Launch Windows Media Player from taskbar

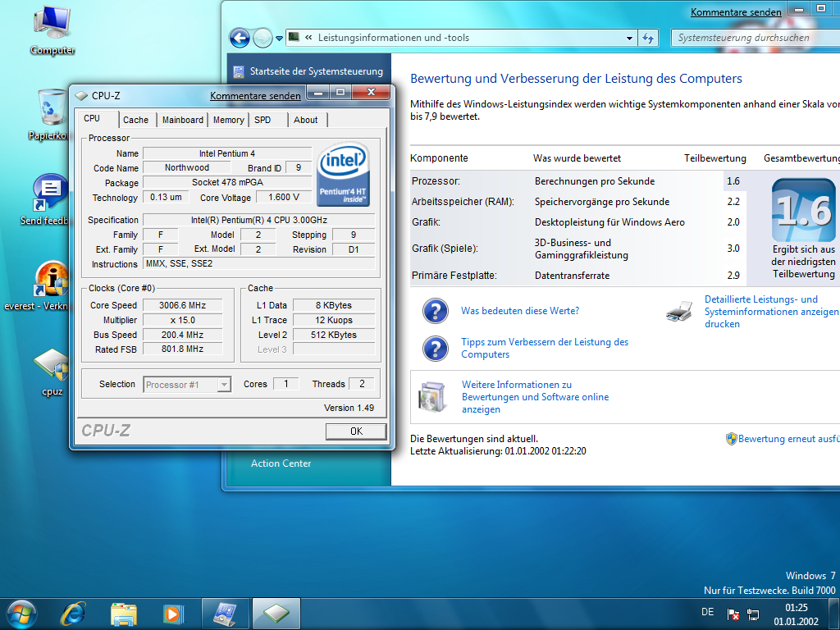[173, 613]
